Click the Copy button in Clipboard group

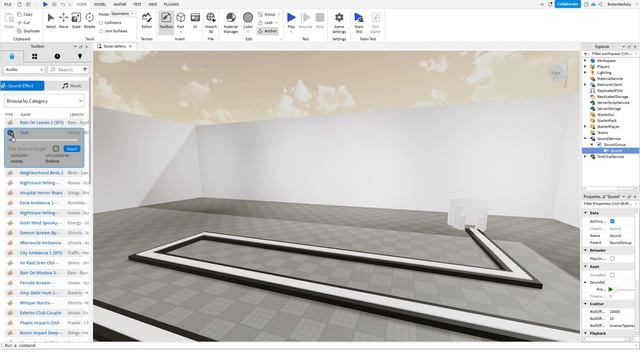(x=25, y=14)
